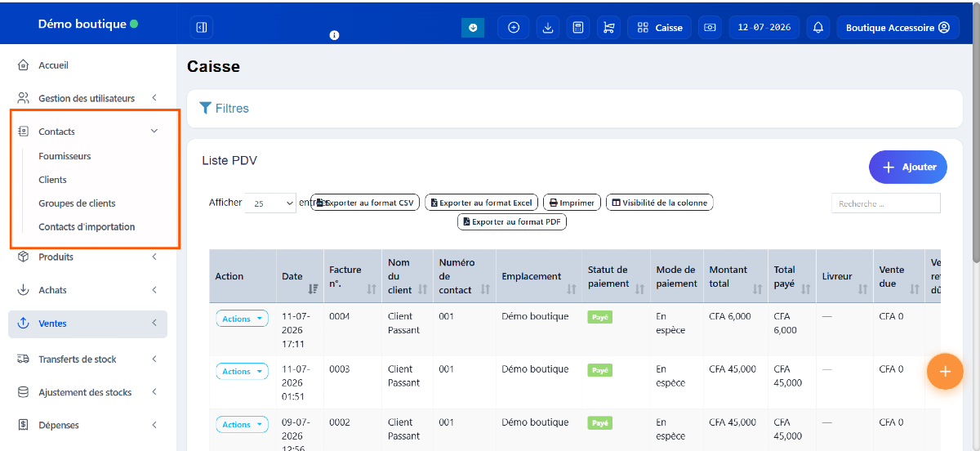
Task: Open Actions dropdown for invoice 0004
Action: pyautogui.click(x=242, y=319)
